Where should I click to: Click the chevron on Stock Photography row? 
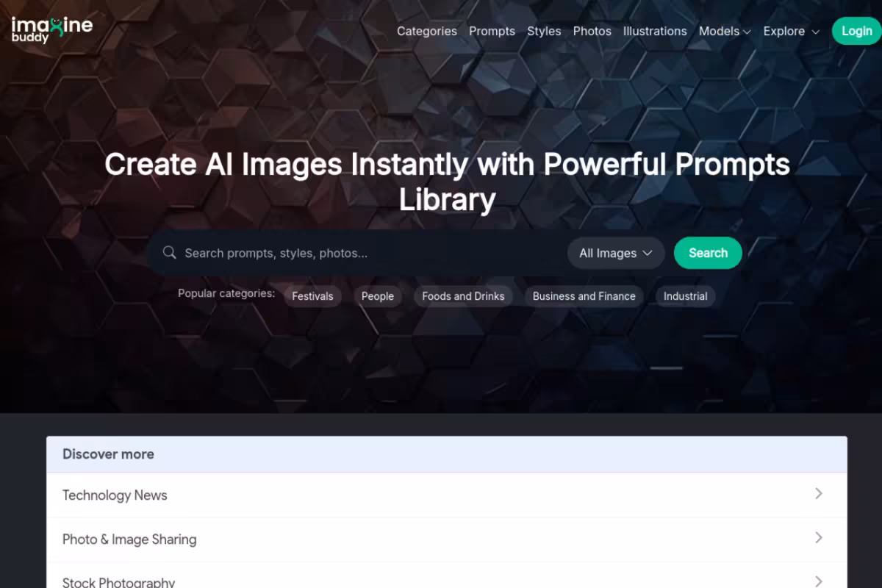click(x=818, y=581)
